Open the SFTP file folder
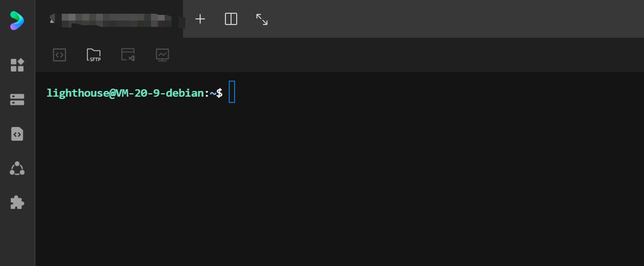The image size is (644, 266). pos(94,54)
